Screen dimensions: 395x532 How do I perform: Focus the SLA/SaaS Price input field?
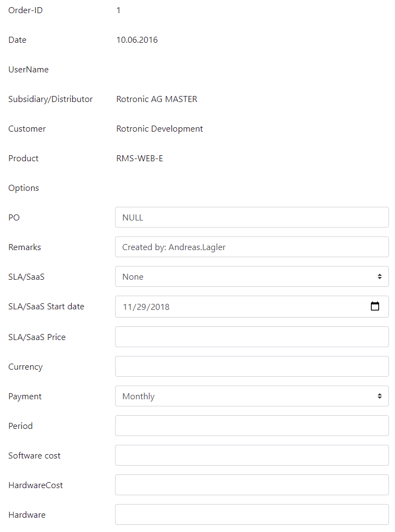(x=252, y=337)
